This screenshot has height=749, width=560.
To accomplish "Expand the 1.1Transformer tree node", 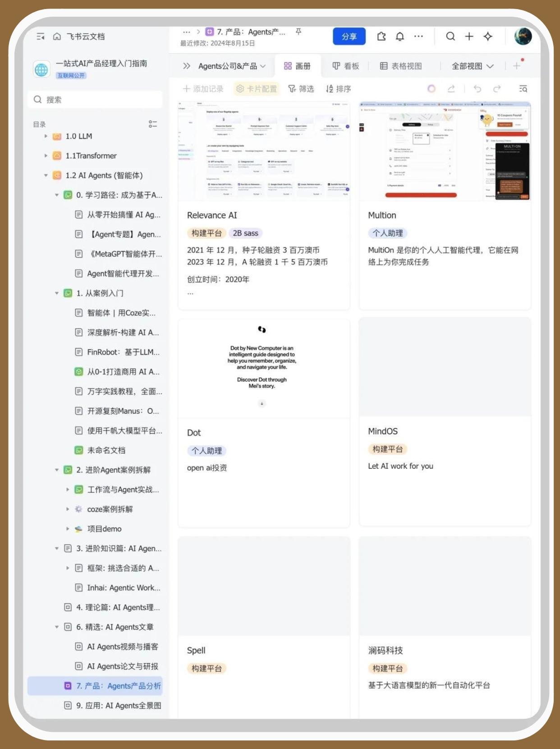I will [46, 156].
